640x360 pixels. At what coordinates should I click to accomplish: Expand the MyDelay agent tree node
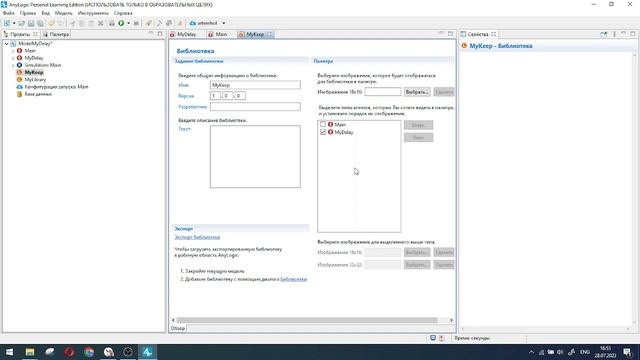click(x=13, y=58)
